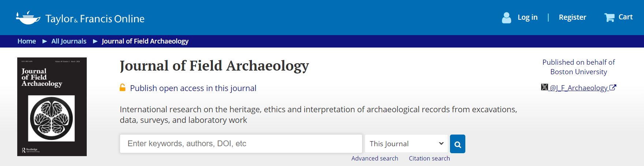Select Journal of Field Archaeology breadcrumb
The width and height of the screenshot is (644, 166).
[x=145, y=41]
